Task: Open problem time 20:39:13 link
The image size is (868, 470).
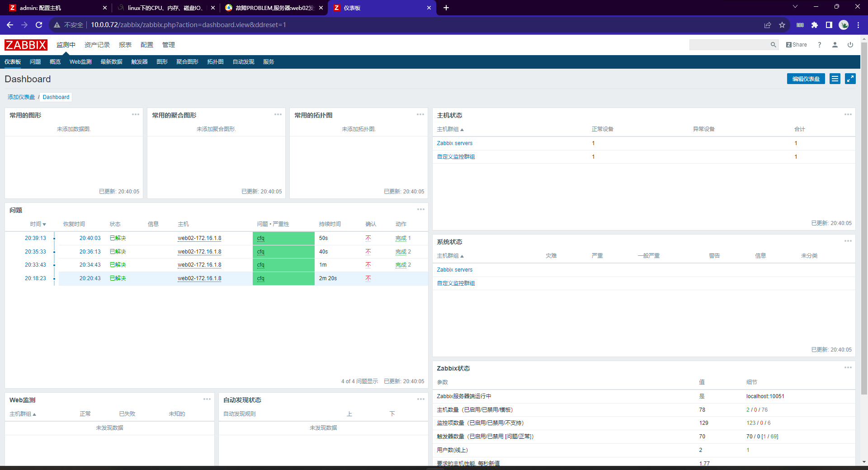Action: tap(35, 238)
